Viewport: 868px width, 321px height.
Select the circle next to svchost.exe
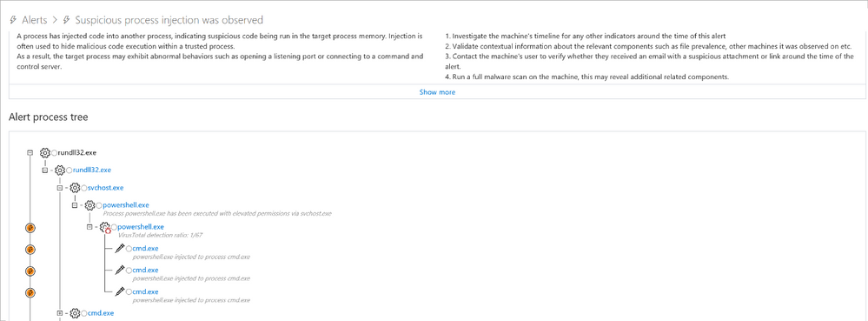point(84,189)
